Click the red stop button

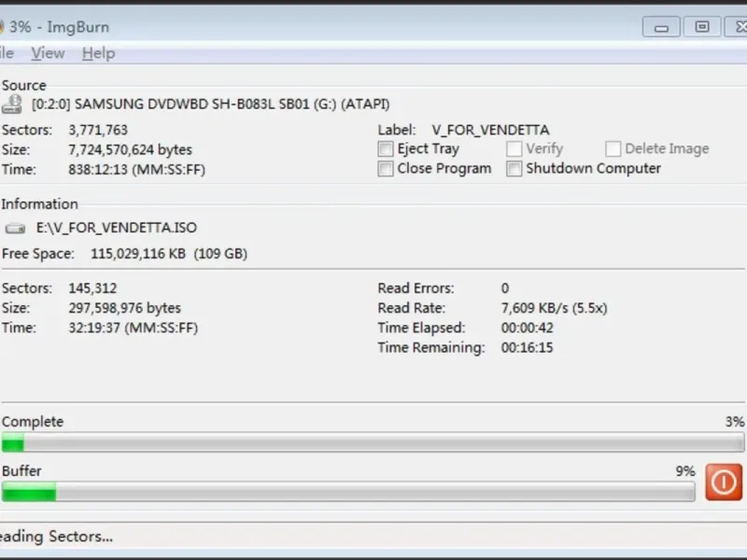click(x=724, y=482)
